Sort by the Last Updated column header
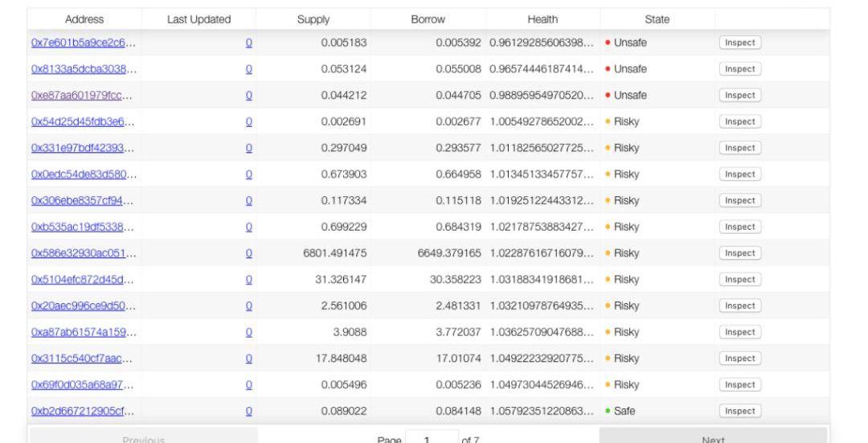868x443 pixels. pos(199,19)
